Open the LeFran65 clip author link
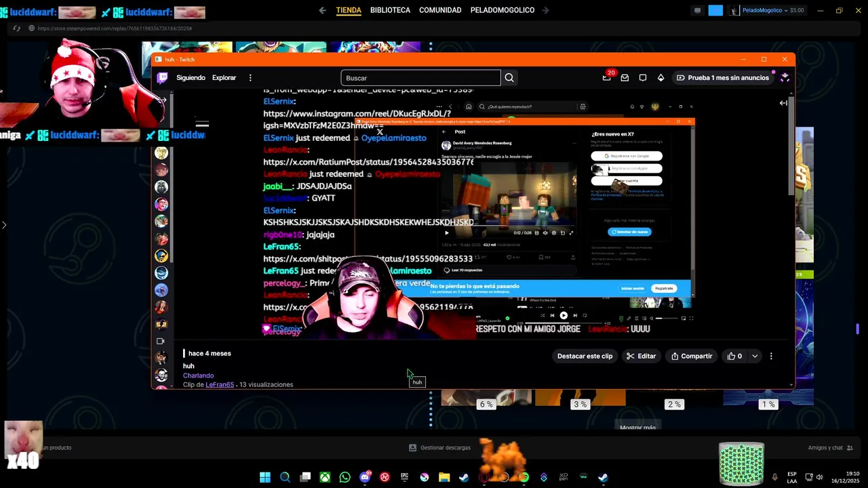868x488 pixels. (220, 384)
